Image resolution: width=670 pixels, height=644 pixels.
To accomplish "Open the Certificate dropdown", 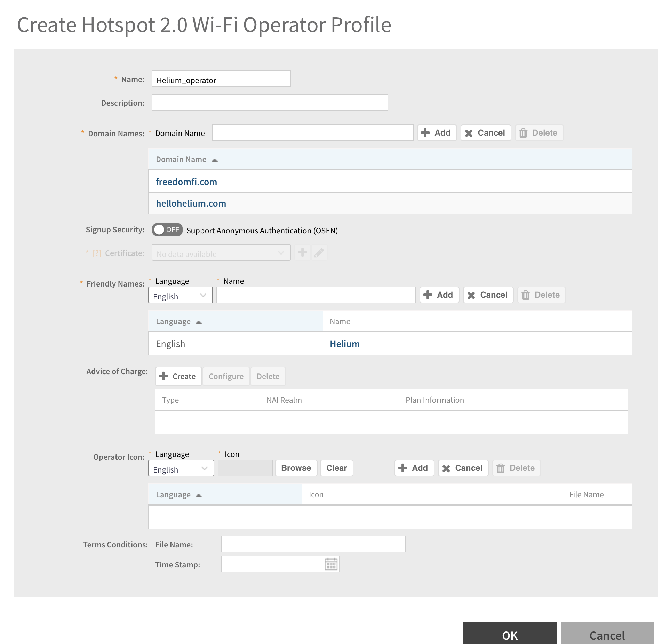I will click(221, 253).
